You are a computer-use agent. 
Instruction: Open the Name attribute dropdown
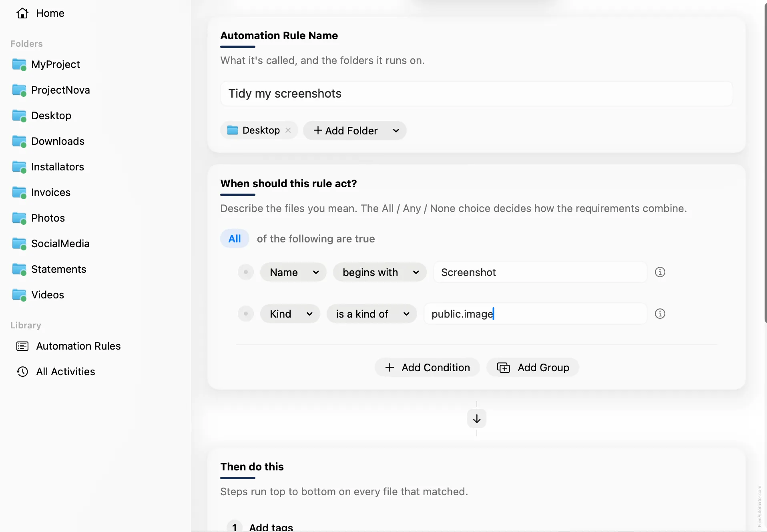click(x=293, y=272)
